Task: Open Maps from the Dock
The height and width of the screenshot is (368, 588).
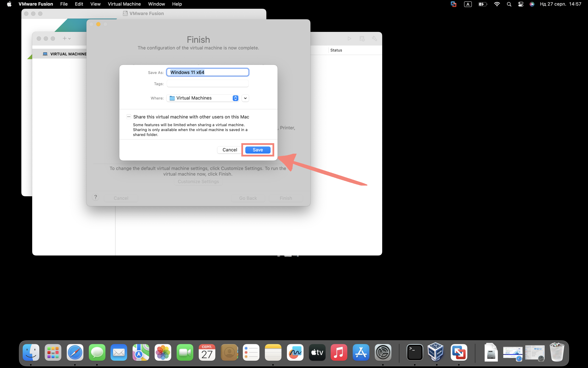Action: click(141, 352)
